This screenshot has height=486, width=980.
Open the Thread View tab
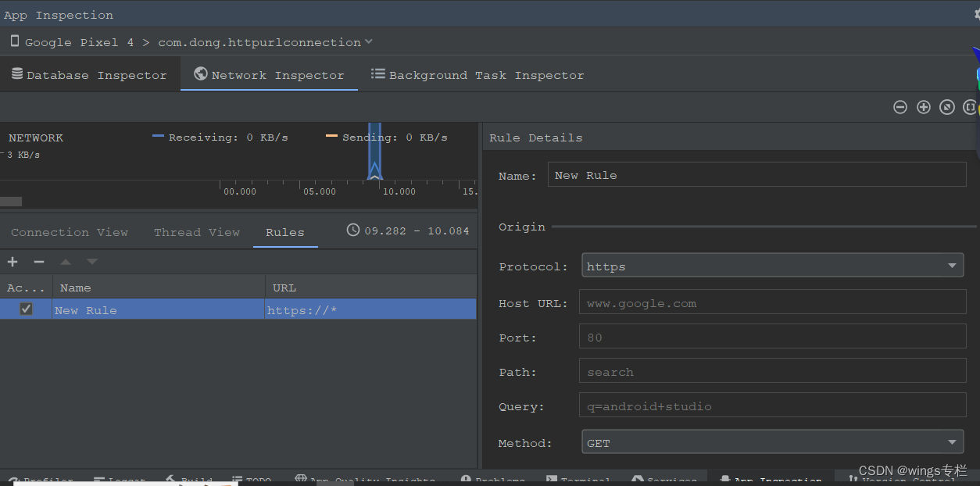click(x=197, y=232)
